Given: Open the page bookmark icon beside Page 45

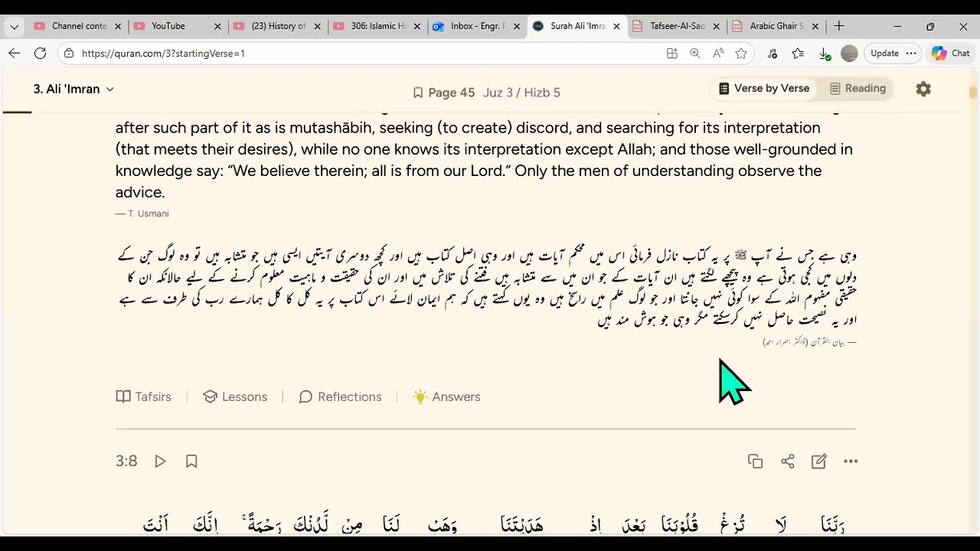Looking at the screenshot, I should pyautogui.click(x=418, y=93).
